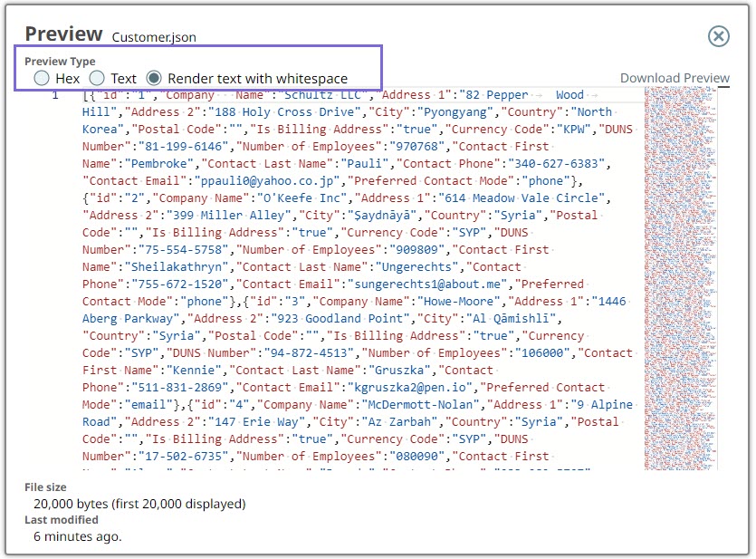Click the Download Preview link
The height and width of the screenshot is (559, 756).
click(x=675, y=78)
